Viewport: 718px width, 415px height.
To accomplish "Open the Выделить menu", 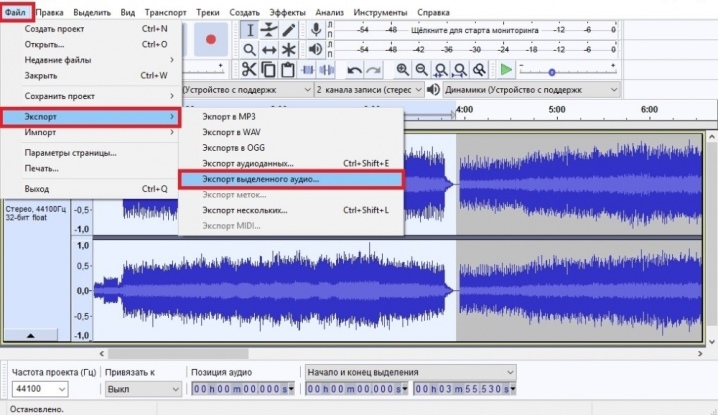I will (92, 12).
